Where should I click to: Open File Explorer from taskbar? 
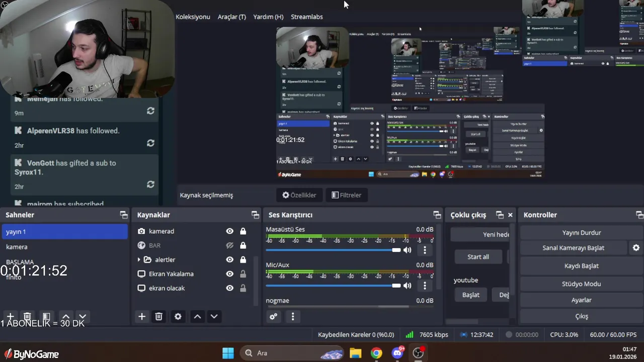click(x=356, y=353)
